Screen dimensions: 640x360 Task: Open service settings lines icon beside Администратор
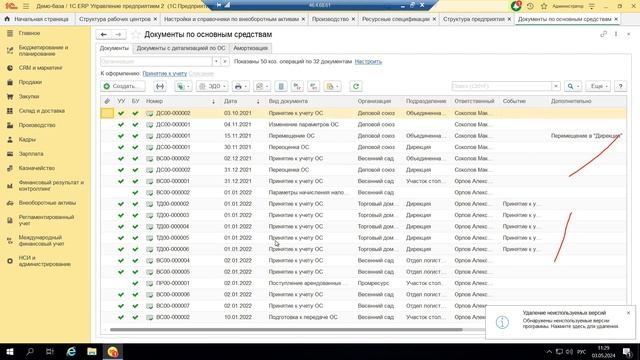pos(592,6)
